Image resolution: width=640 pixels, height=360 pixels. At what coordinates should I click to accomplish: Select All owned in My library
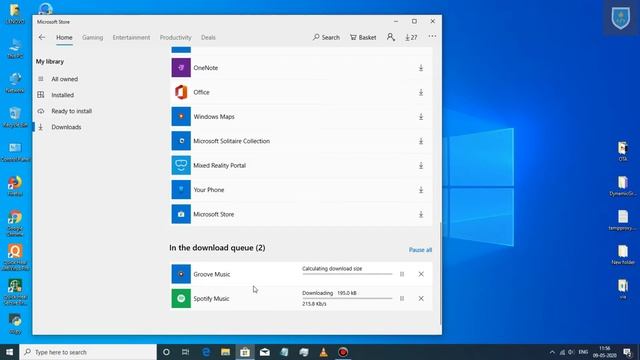(64, 79)
